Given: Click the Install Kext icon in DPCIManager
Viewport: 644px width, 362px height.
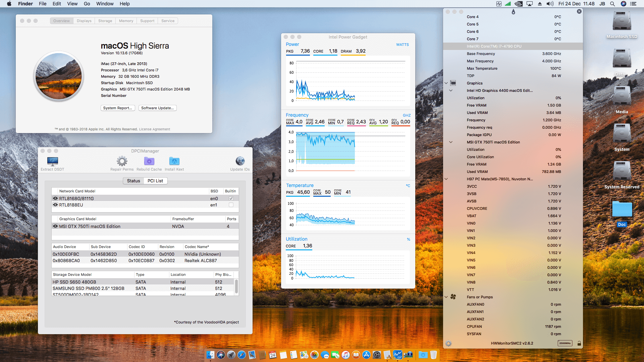Looking at the screenshot, I should [x=174, y=162].
